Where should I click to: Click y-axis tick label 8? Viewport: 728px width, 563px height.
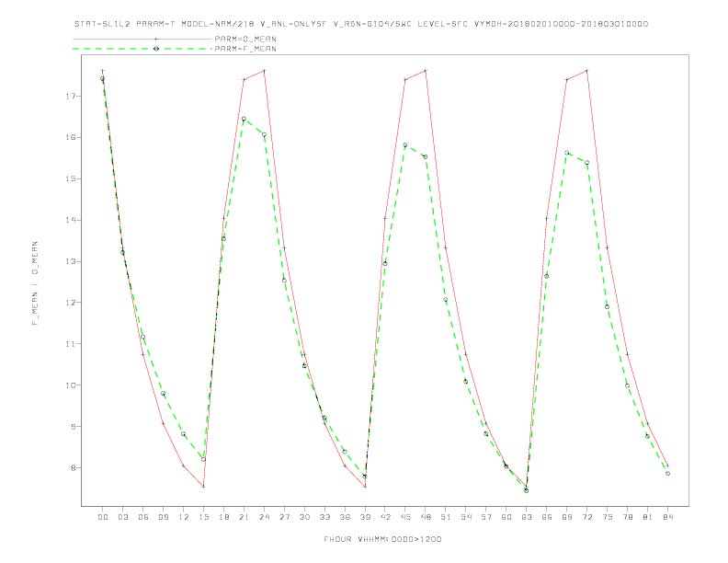(74, 467)
